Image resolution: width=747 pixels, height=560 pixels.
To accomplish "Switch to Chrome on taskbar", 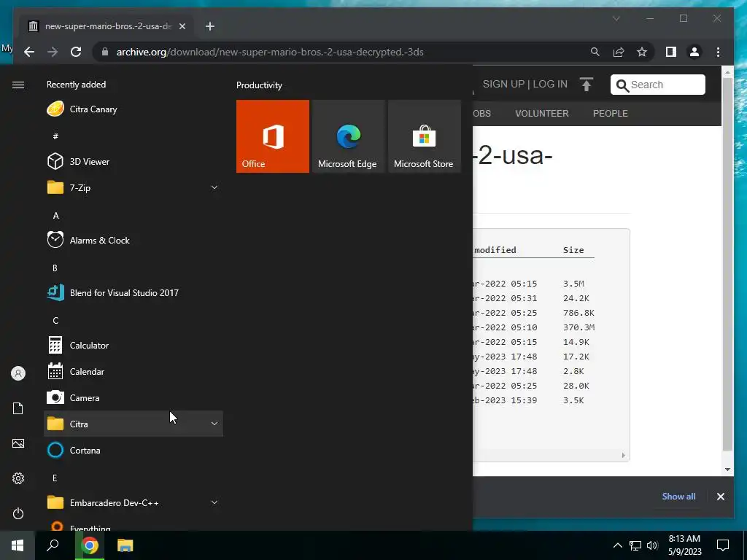I will [90, 545].
